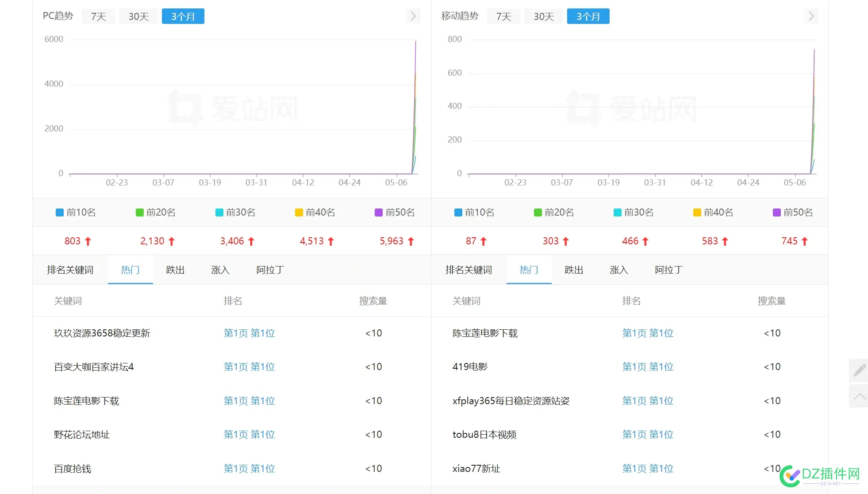Viewport: 868px width, 494px height.
Task: Click the yellow 前40名 color swatch in mobile legend
Action: pyautogui.click(x=697, y=212)
